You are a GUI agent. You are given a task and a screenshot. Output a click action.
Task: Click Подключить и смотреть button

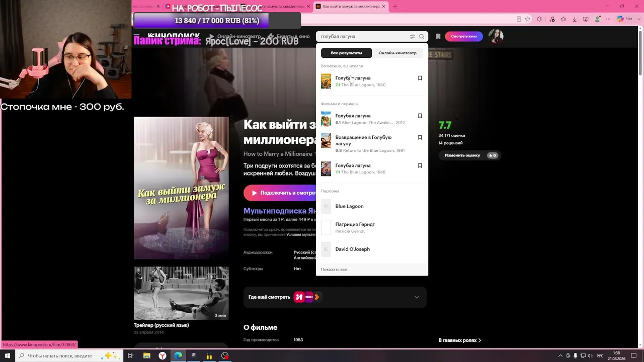tap(280, 193)
